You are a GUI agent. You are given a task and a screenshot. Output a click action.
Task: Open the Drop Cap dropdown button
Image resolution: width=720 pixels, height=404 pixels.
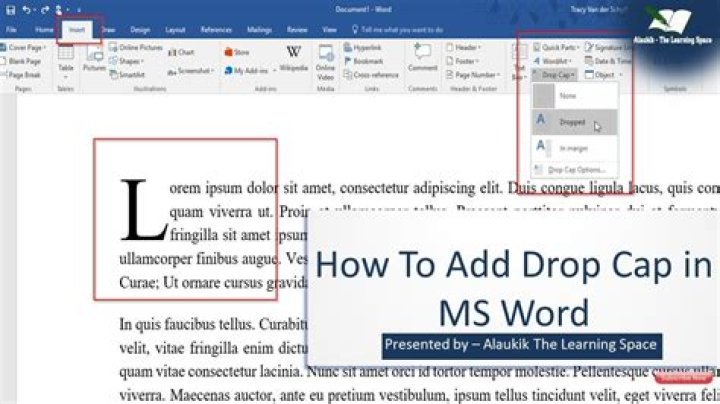[554, 74]
